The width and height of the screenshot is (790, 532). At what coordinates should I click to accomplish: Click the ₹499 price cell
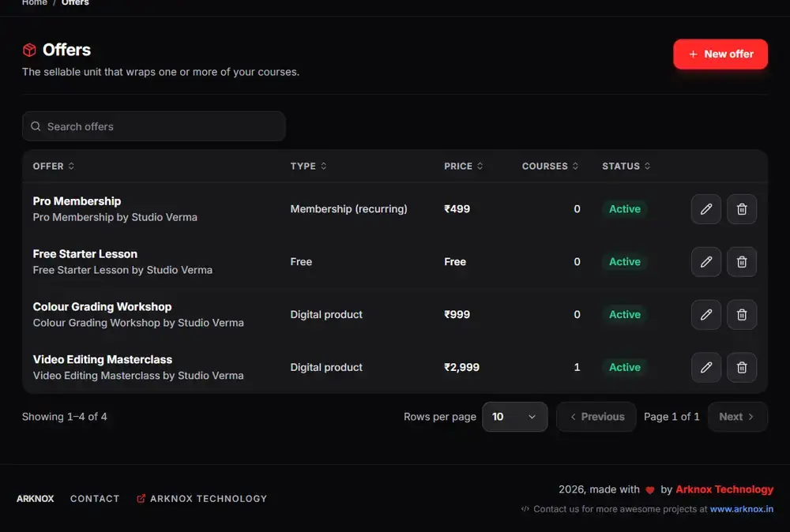point(457,209)
